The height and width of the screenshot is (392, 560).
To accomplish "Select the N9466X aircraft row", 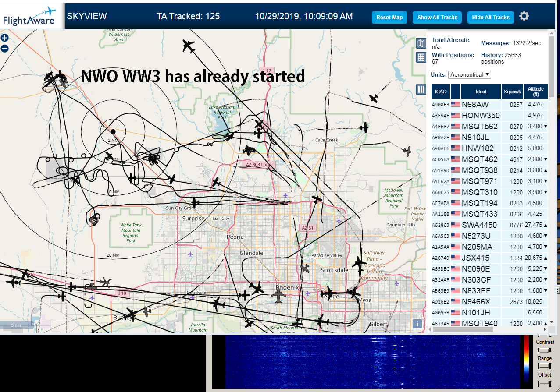I will (x=490, y=302).
